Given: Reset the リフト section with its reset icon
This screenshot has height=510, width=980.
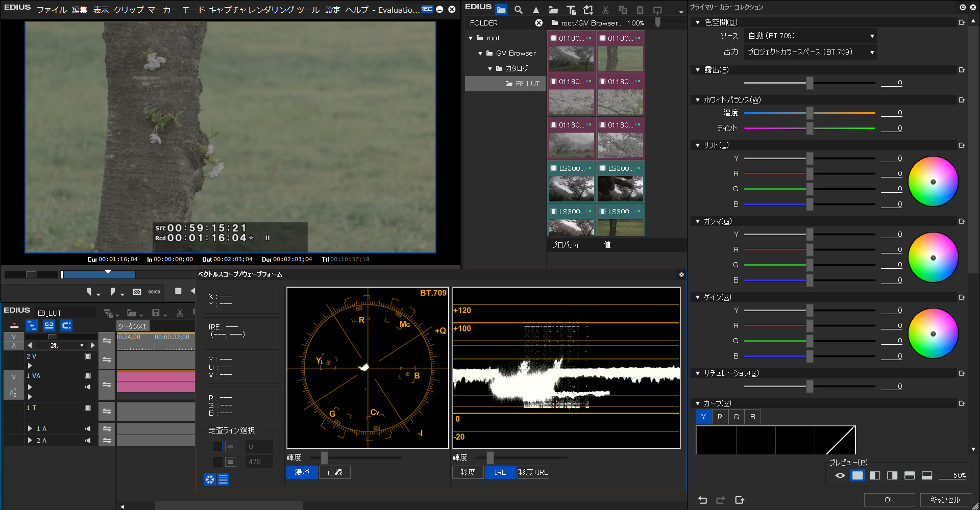Looking at the screenshot, I should [x=962, y=145].
